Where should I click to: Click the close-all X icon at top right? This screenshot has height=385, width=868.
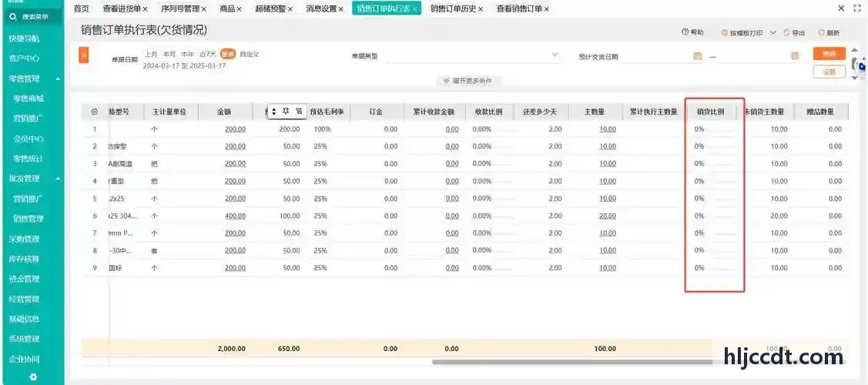841,8
